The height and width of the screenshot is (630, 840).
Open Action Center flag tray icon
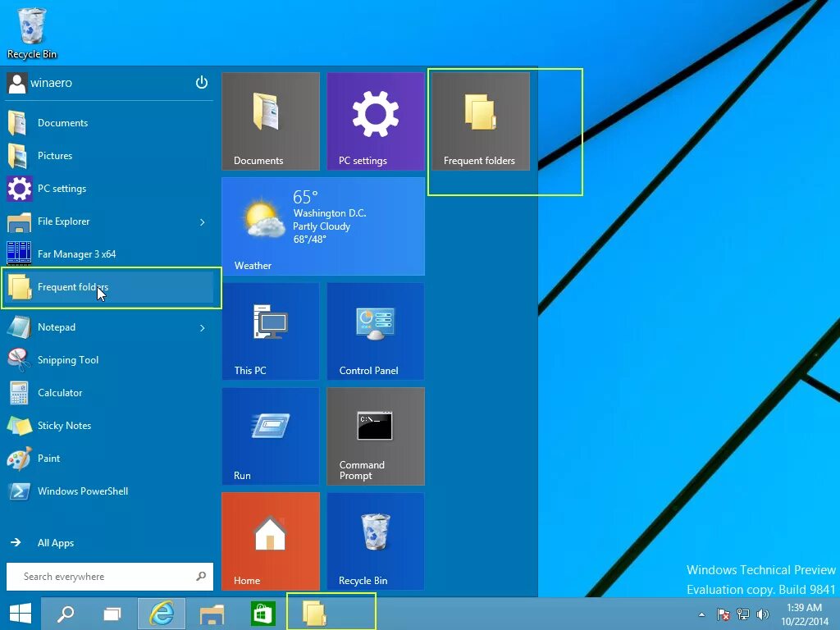(723, 614)
